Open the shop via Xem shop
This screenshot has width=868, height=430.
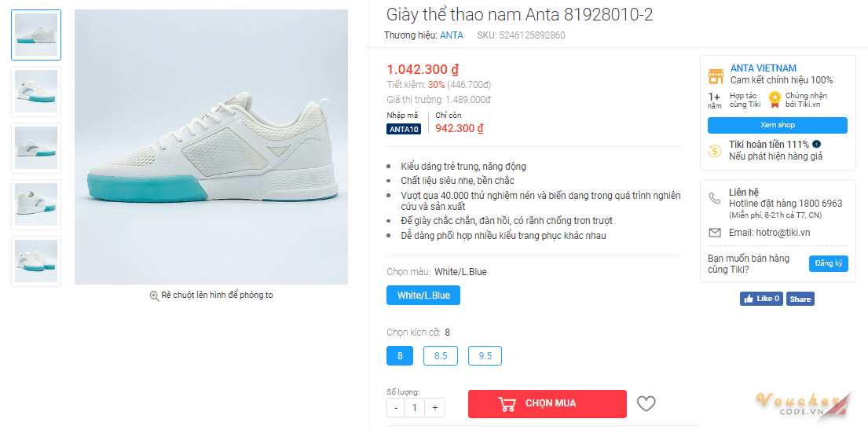[x=777, y=125]
